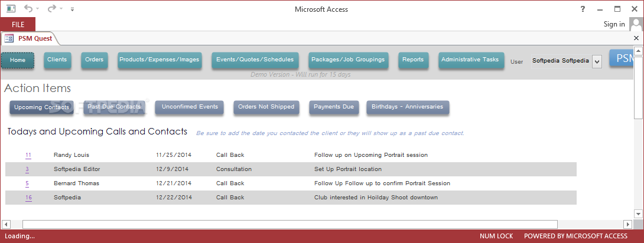Click the Softpedia Softpedia user field
The image size is (644, 243).
tap(561, 61)
